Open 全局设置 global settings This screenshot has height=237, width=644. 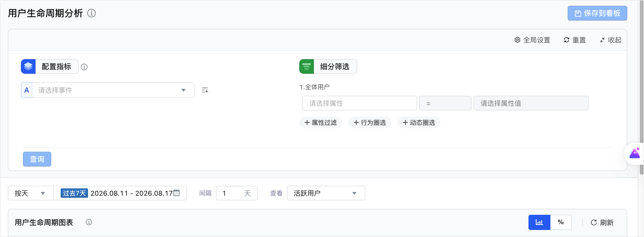click(532, 40)
